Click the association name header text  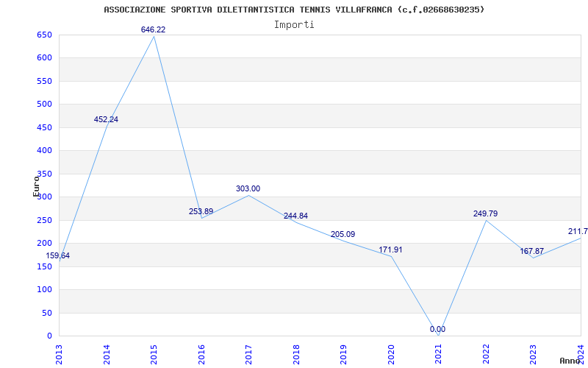pos(294,10)
